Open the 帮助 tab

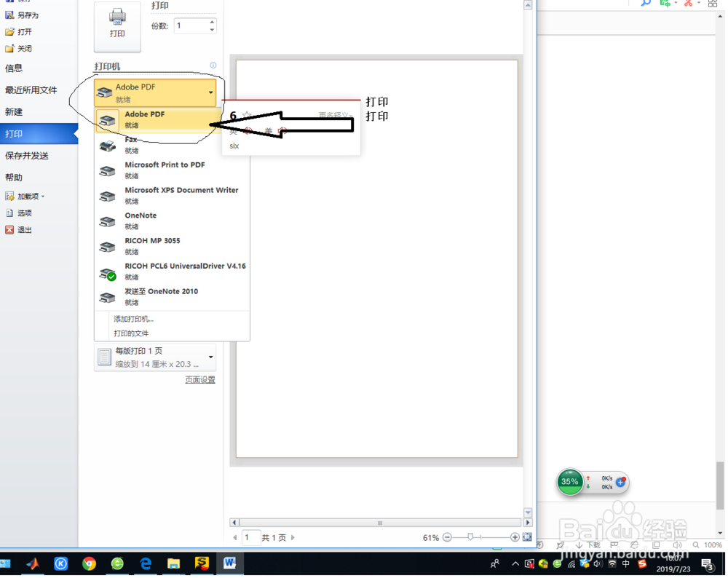pyautogui.click(x=14, y=178)
